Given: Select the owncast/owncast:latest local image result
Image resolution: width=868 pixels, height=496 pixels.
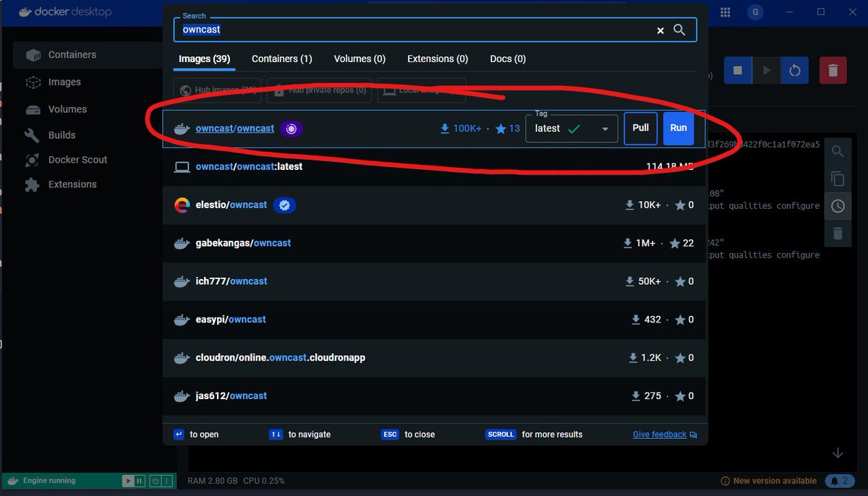Looking at the screenshot, I should coord(434,167).
